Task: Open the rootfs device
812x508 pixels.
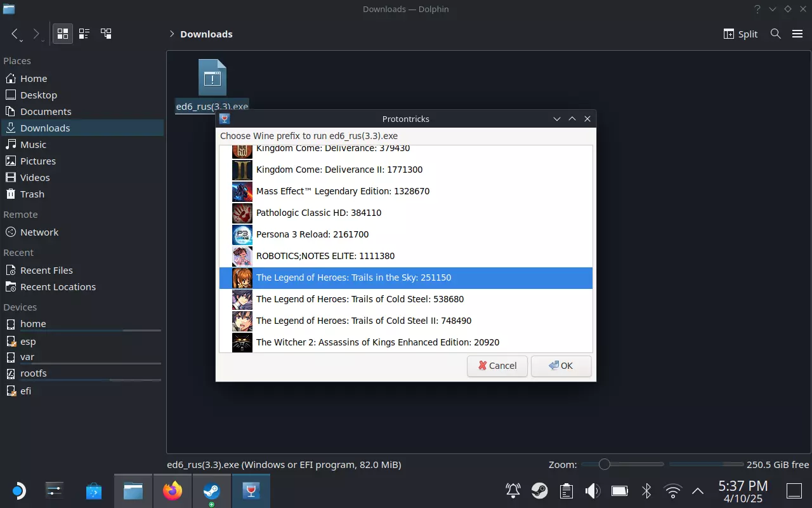Action: pyautogui.click(x=82, y=373)
